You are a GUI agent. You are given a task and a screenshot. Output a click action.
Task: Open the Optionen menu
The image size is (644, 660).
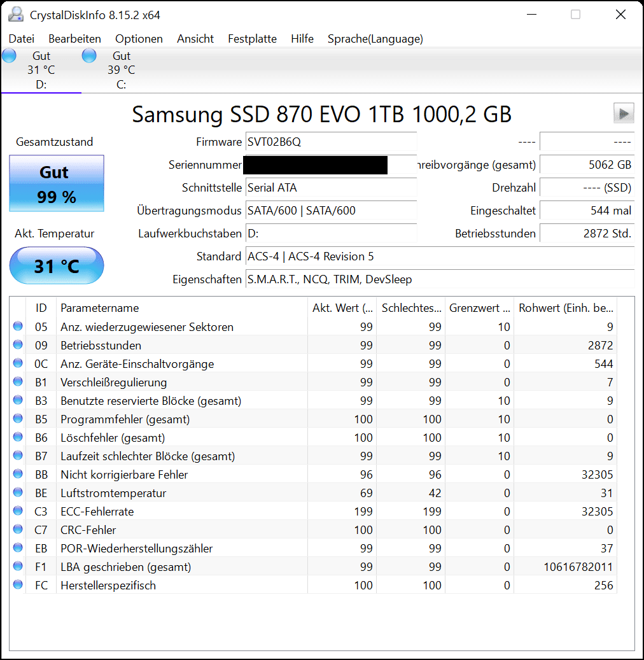pos(139,39)
